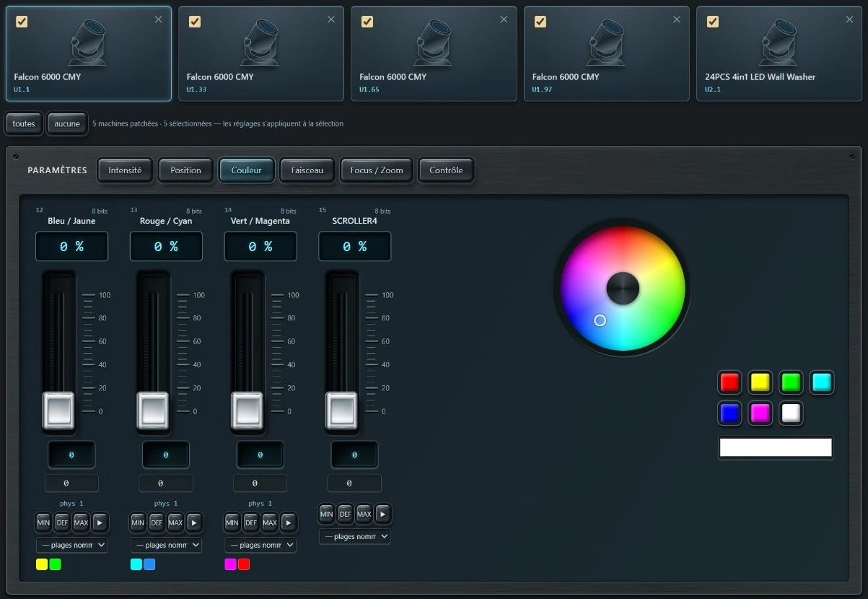Click the small yellow swatch under Bleu / Jaune
The height and width of the screenshot is (599, 868).
(x=42, y=564)
